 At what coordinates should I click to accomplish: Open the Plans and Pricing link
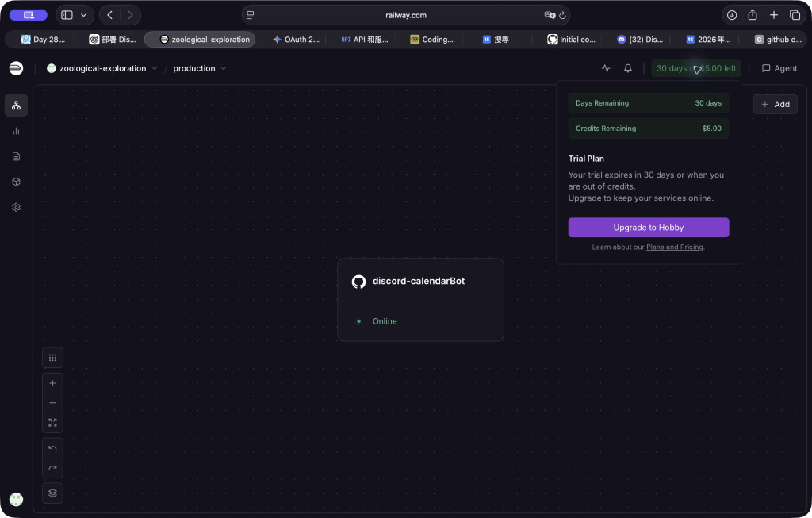(x=674, y=247)
